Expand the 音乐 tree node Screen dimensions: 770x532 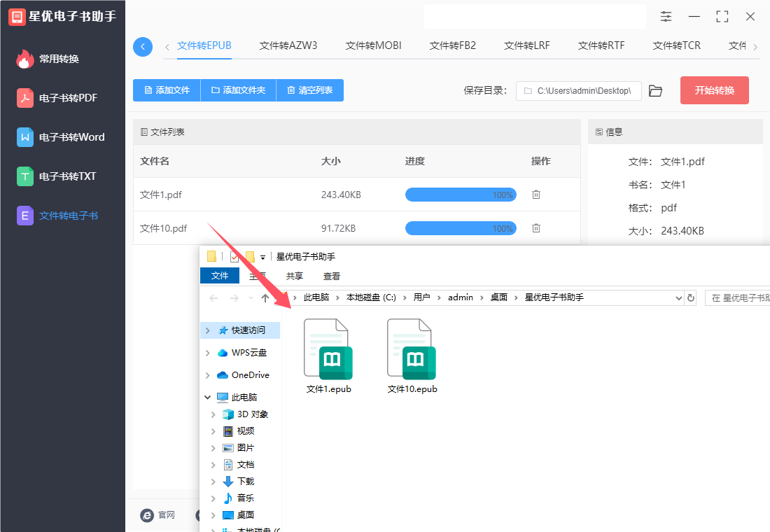pyautogui.click(x=213, y=498)
